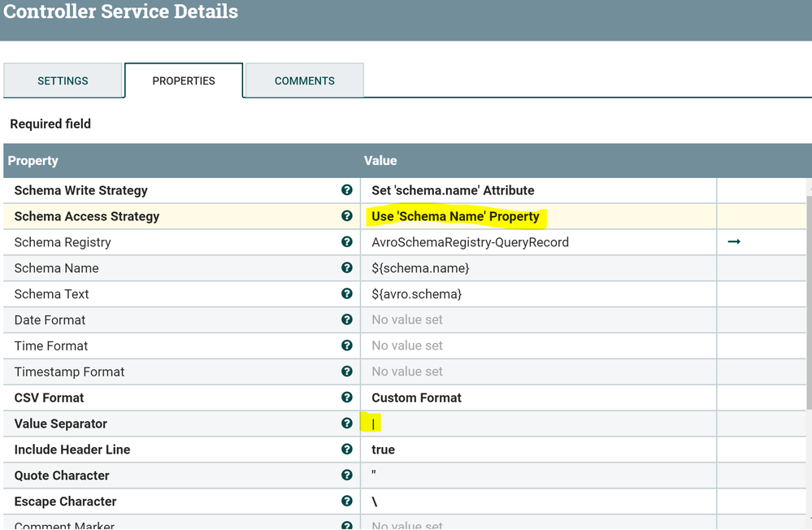The width and height of the screenshot is (812, 530).
Task: Open Schema Access Strategy value dropdown
Action: [x=455, y=216]
